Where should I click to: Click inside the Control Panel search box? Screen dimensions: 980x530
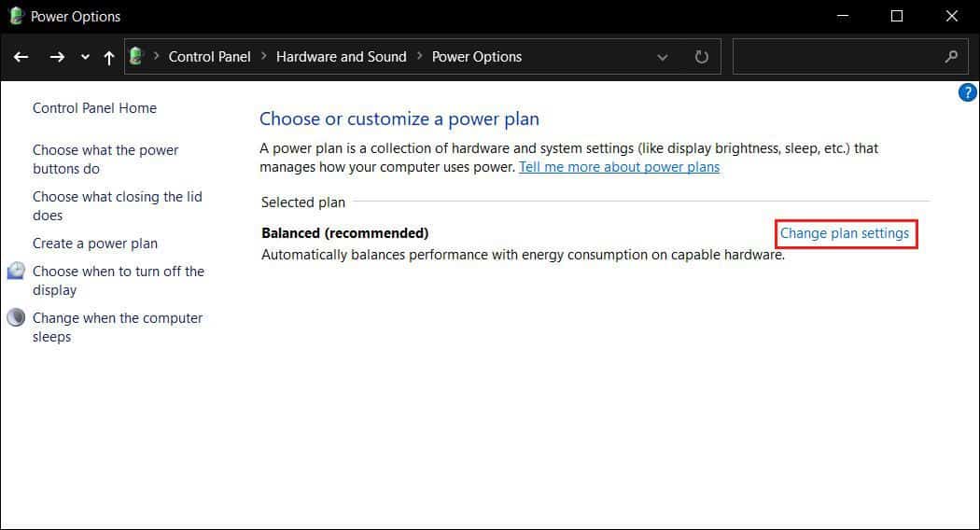click(x=835, y=57)
